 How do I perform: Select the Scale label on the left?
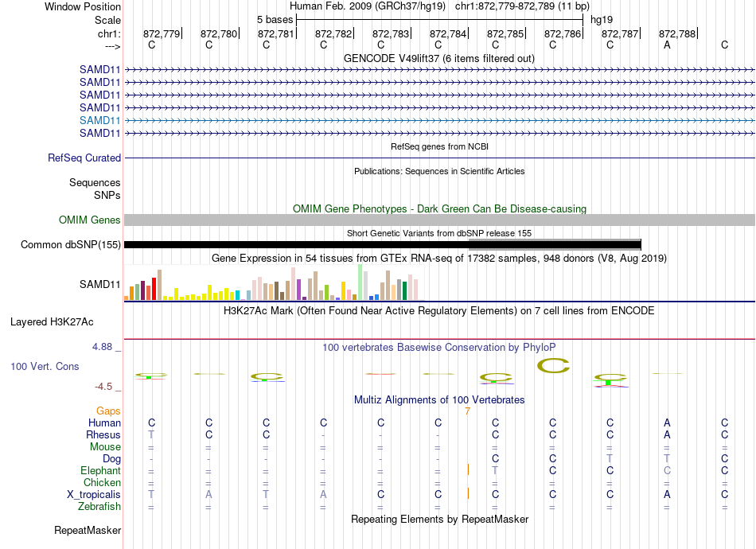tap(107, 20)
